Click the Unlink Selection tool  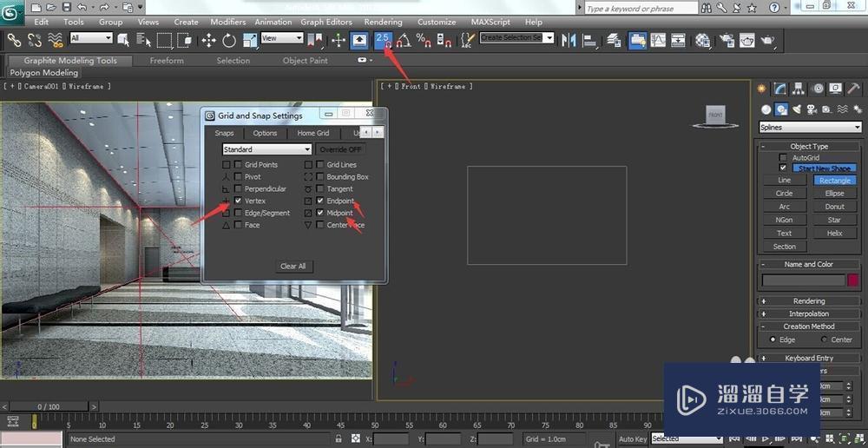click(x=35, y=40)
